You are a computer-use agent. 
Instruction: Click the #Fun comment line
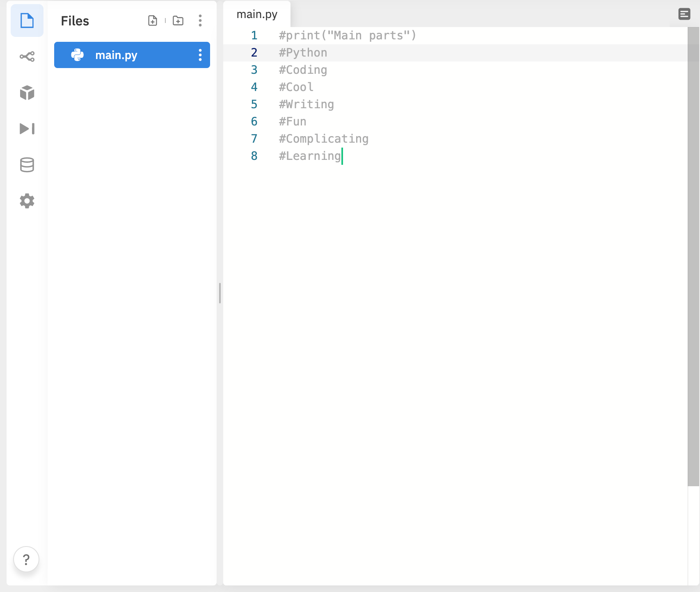pyautogui.click(x=293, y=122)
